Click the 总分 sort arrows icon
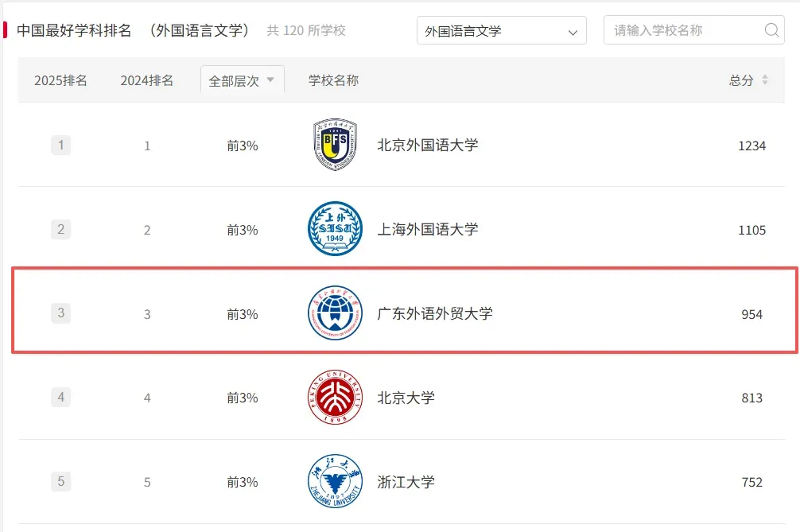The image size is (800, 532). (765, 80)
